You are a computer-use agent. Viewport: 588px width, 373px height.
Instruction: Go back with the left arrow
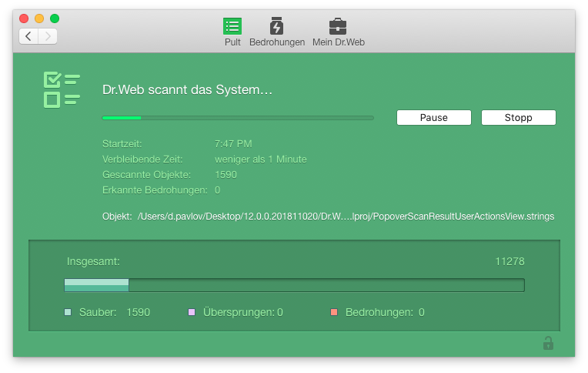[x=28, y=36]
